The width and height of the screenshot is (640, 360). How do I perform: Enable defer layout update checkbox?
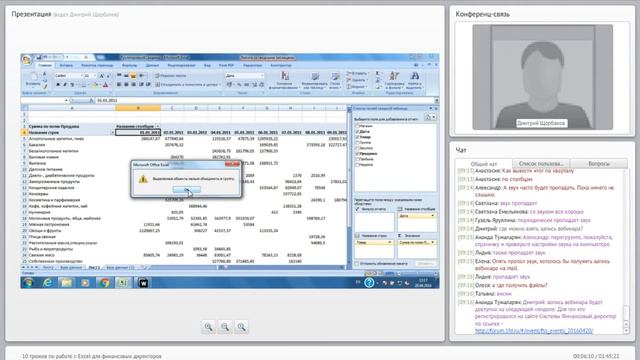(357, 264)
